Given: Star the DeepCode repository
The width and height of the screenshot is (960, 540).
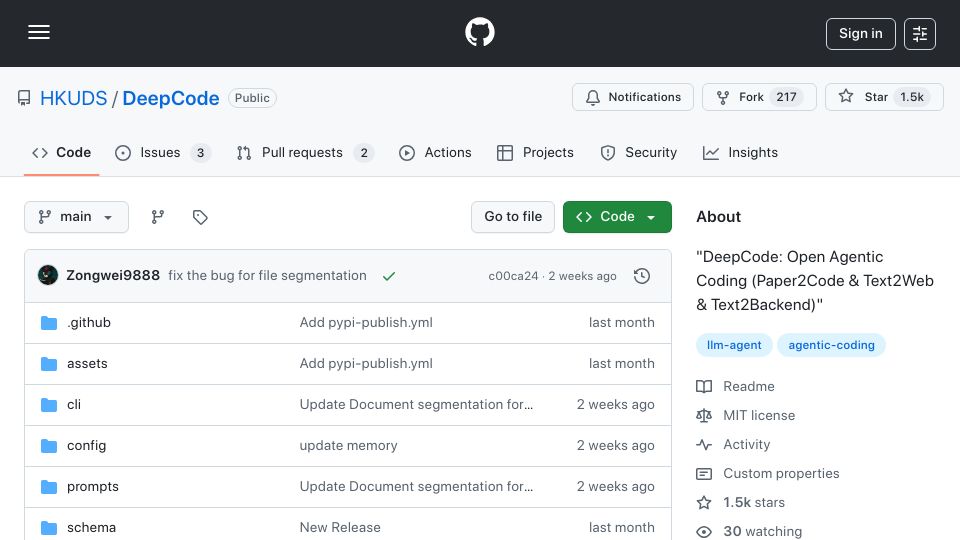Looking at the screenshot, I should (x=884, y=97).
